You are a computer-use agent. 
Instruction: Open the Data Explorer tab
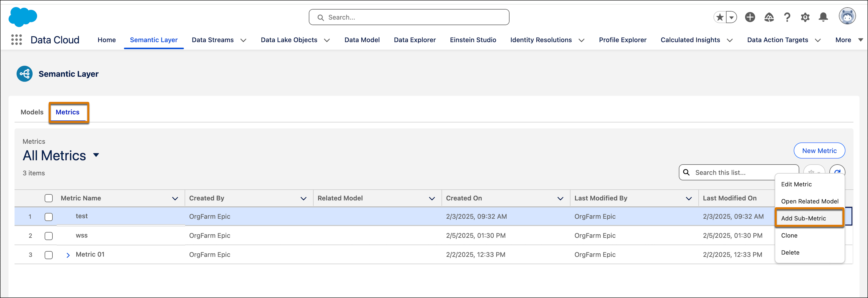pos(415,40)
